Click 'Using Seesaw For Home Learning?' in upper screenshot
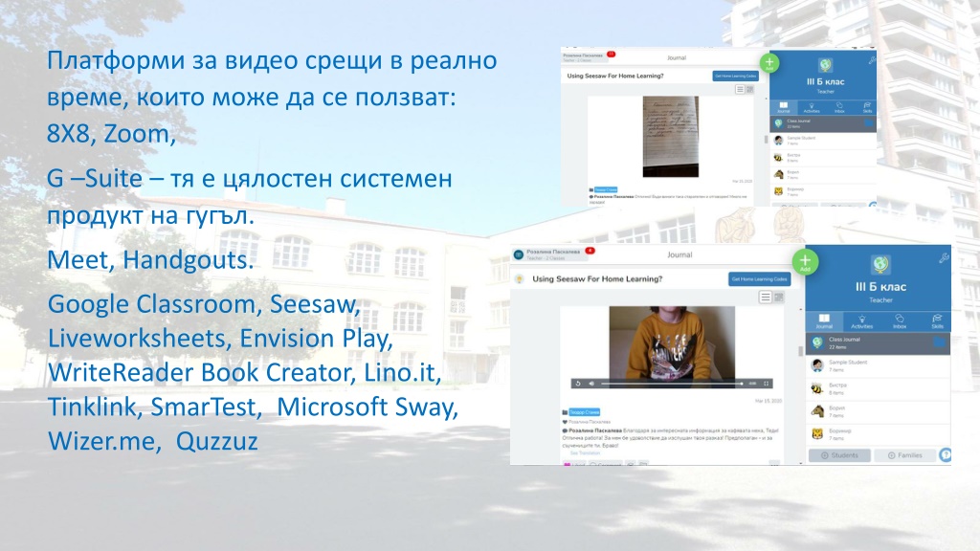Screen dimensions: 980x551 (x=615, y=77)
